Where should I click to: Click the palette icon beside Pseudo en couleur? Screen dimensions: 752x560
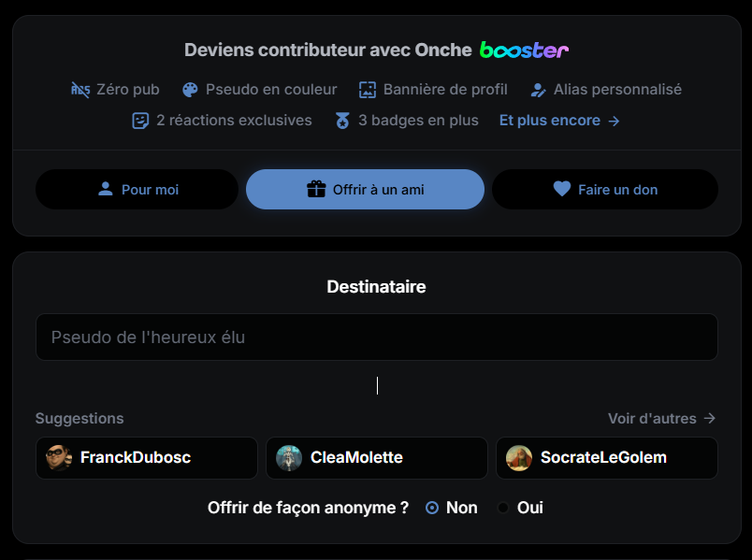pyautogui.click(x=190, y=90)
